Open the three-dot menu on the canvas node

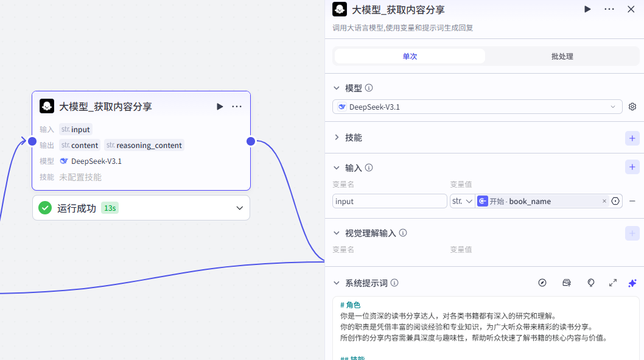tap(237, 107)
